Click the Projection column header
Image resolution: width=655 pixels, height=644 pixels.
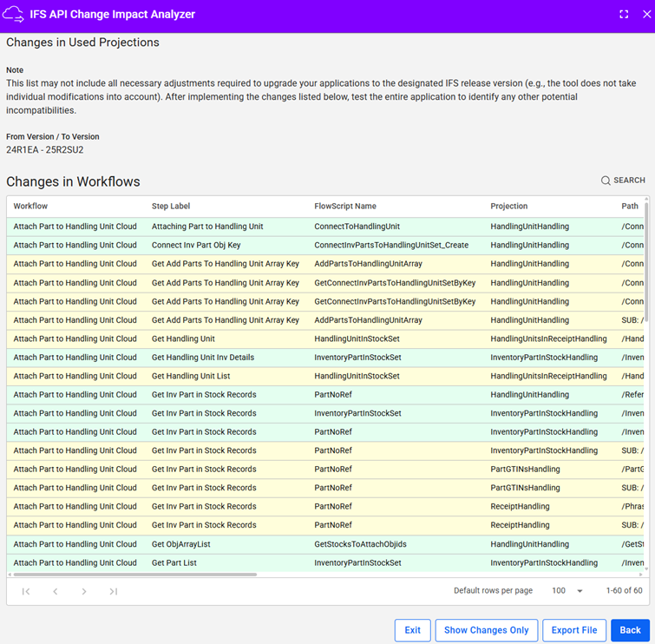coord(509,207)
